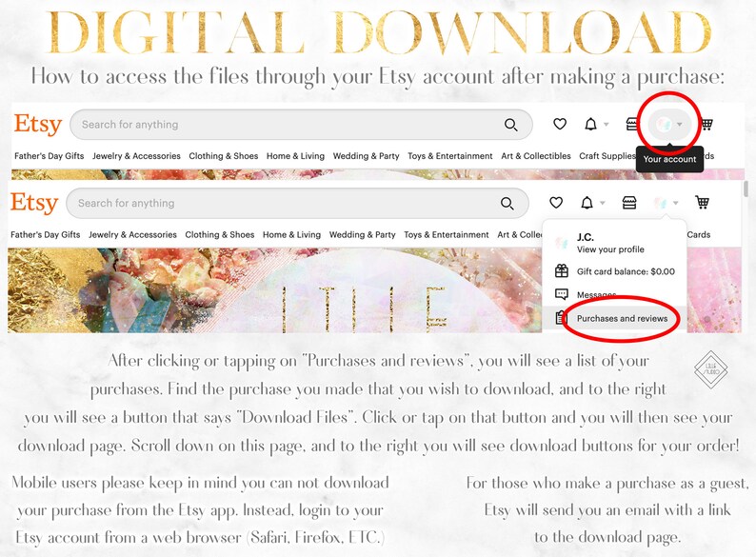Expand account dropdown arrow in upper header

coord(679,125)
